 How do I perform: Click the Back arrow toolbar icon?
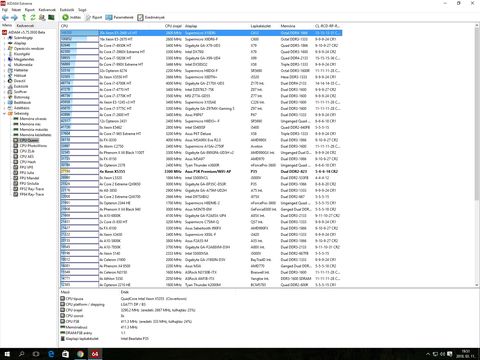tap(5, 17)
